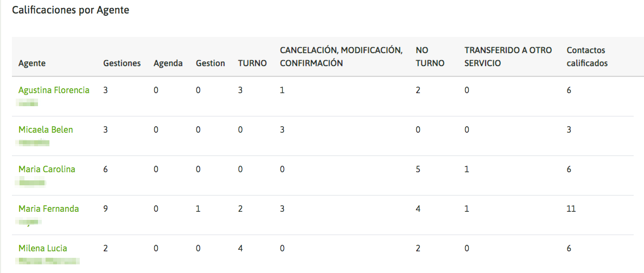
Task: Select the Maria Fernanda agent link
Action: 49,209
